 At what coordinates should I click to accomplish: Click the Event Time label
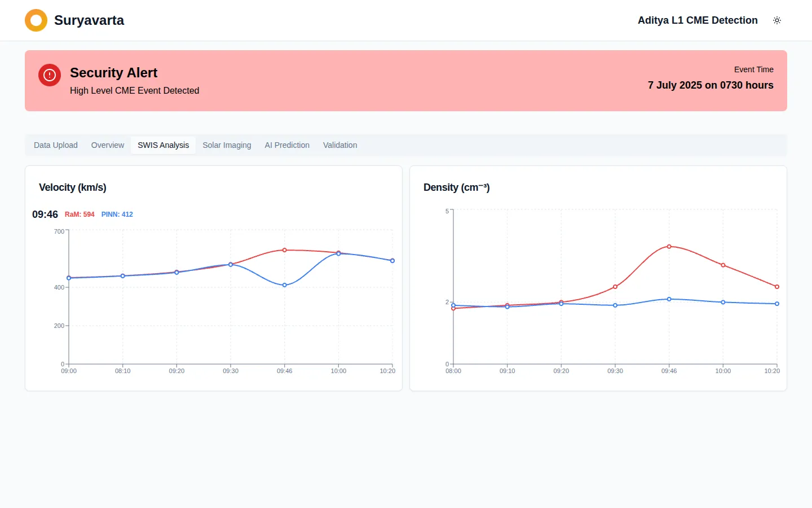pos(754,69)
